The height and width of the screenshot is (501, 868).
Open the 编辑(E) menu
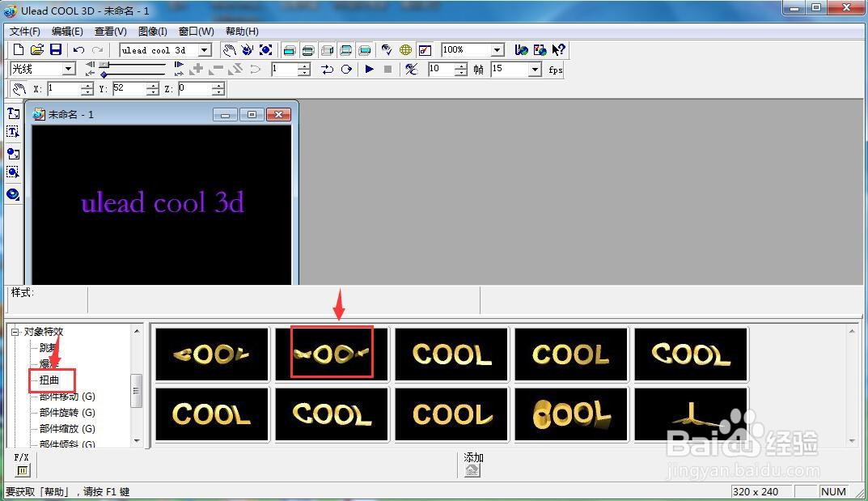click(x=67, y=32)
